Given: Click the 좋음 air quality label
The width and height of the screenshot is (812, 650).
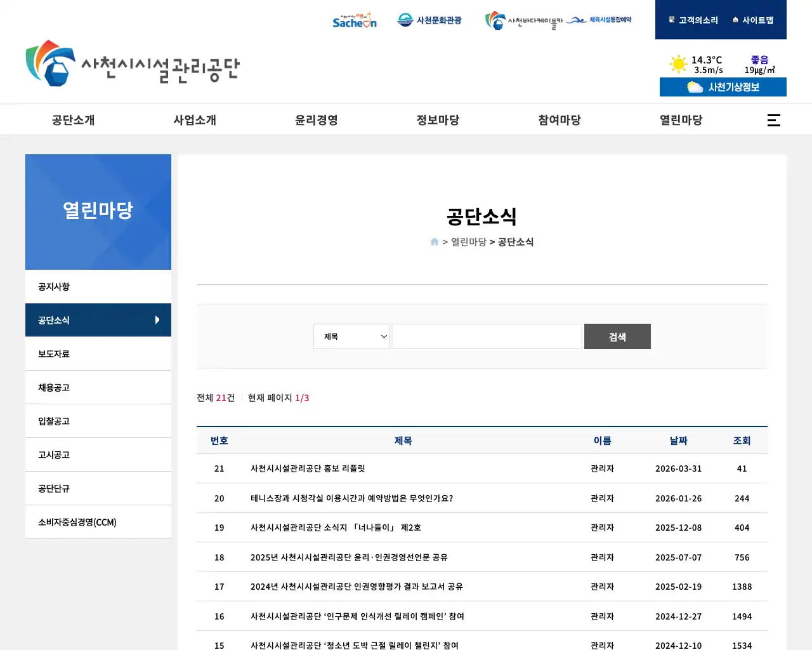Looking at the screenshot, I should click(x=760, y=60).
